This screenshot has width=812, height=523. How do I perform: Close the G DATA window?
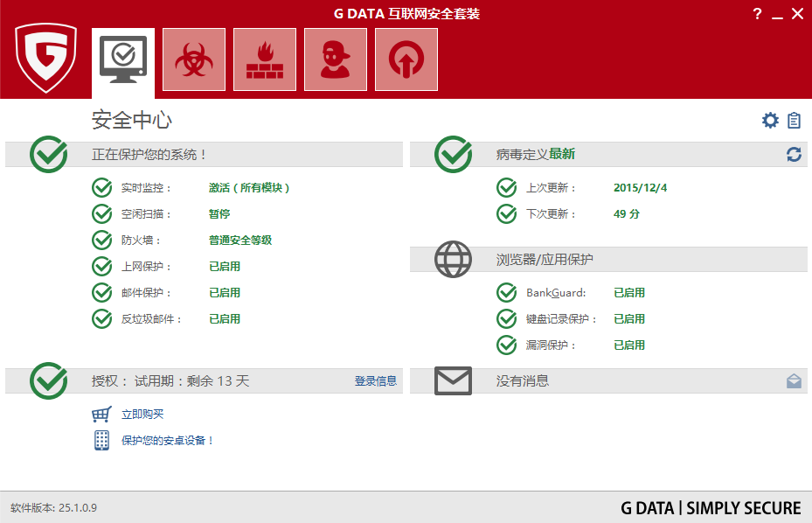pyautogui.click(x=797, y=14)
